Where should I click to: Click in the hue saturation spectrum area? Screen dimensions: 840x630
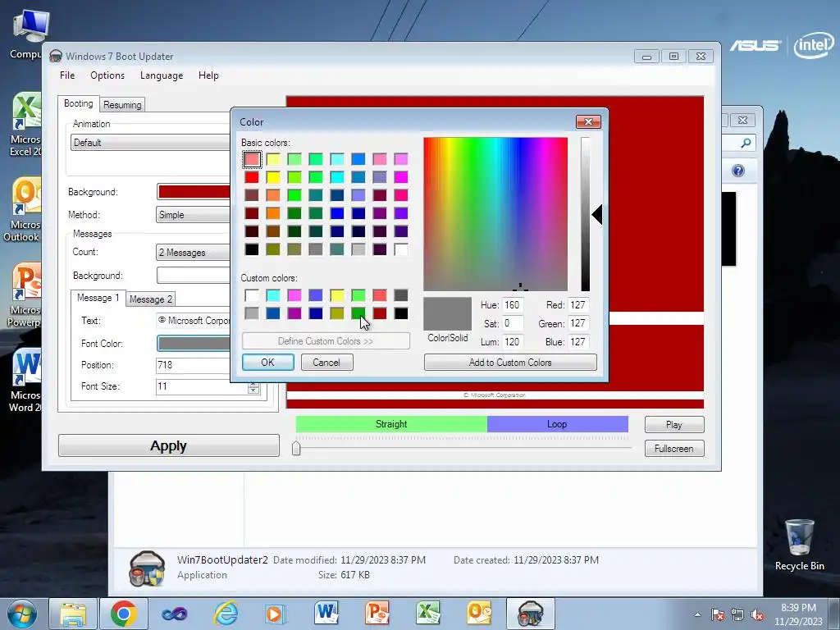pyautogui.click(x=495, y=214)
